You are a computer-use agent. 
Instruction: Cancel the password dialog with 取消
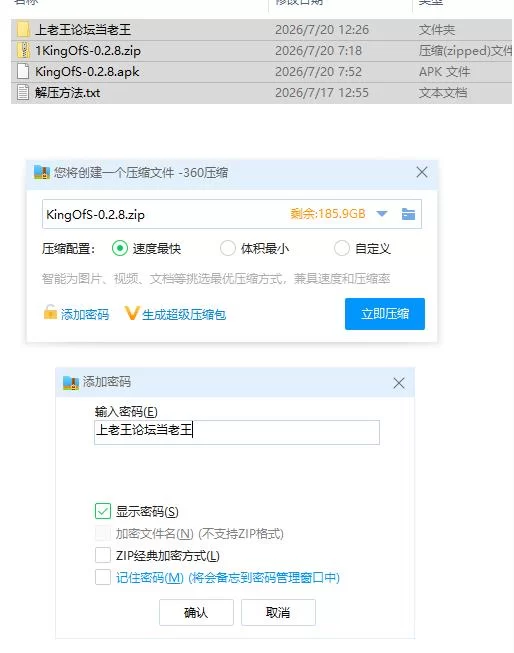click(278, 612)
